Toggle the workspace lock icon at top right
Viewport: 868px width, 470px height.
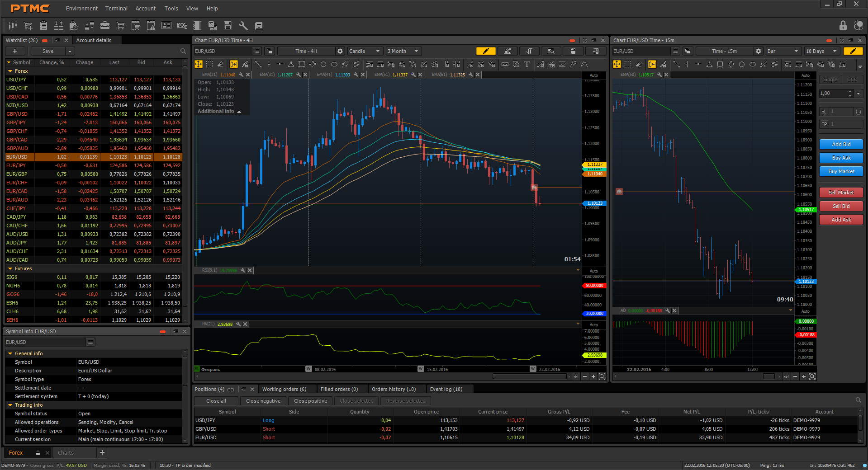[843, 25]
